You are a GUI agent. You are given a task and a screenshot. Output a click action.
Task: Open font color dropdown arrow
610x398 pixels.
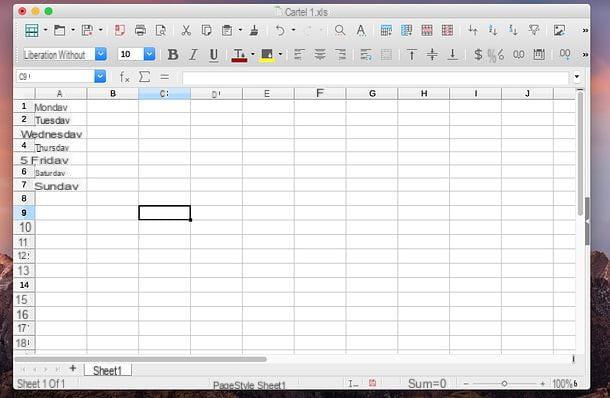252,54
